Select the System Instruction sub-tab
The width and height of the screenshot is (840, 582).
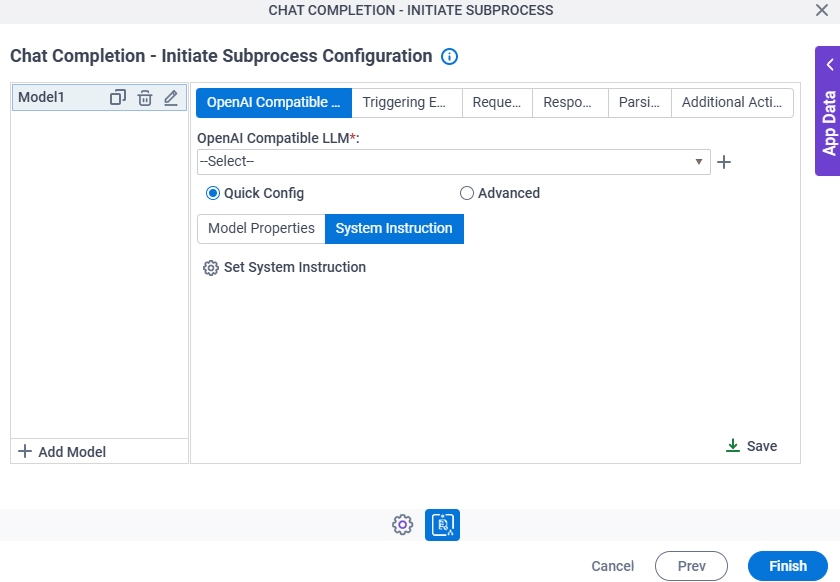click(394, 229)
